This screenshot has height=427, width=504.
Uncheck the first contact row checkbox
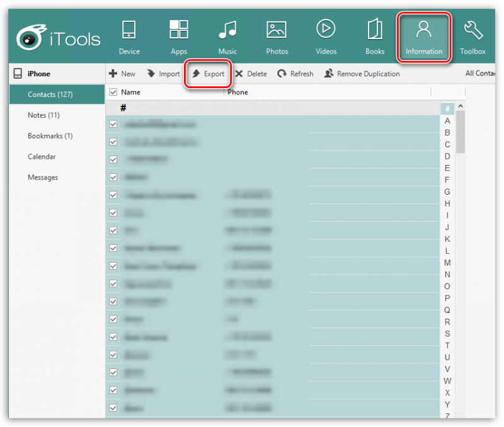click(113, 124)
